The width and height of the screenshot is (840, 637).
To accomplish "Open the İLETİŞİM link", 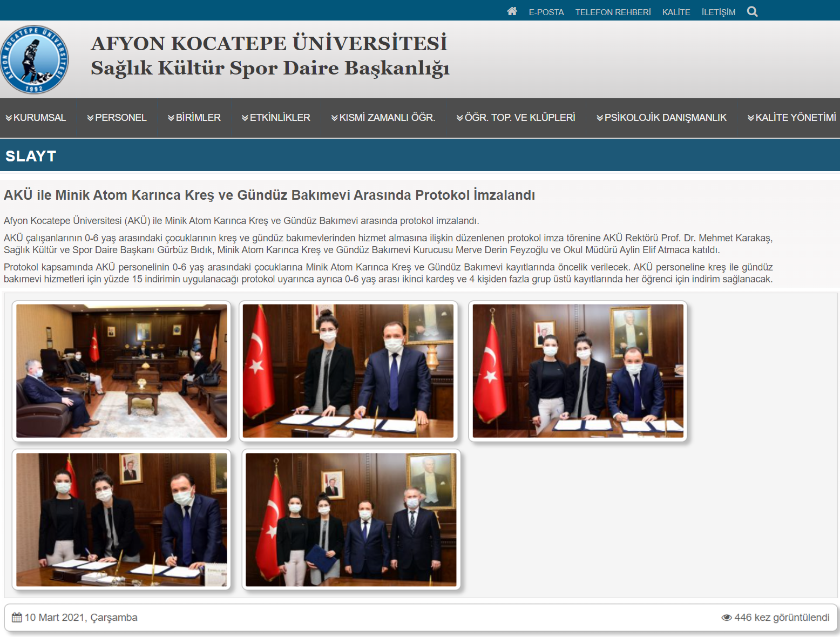I will (718, 12).
